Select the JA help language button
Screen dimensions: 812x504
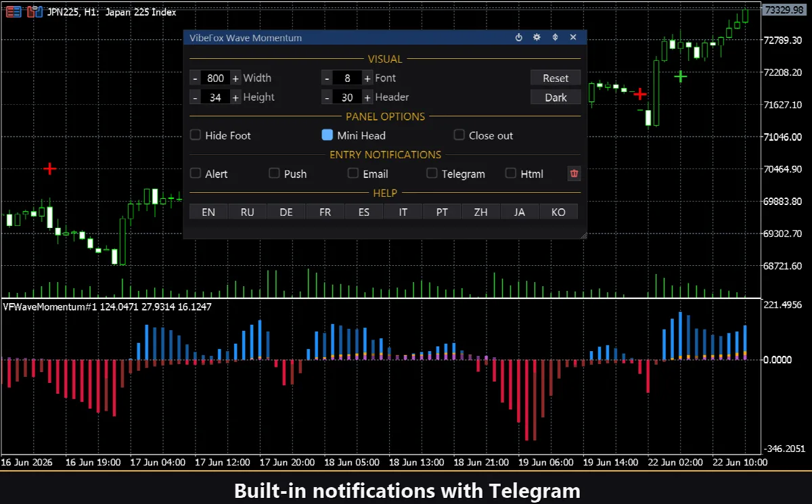click(520, 212)
